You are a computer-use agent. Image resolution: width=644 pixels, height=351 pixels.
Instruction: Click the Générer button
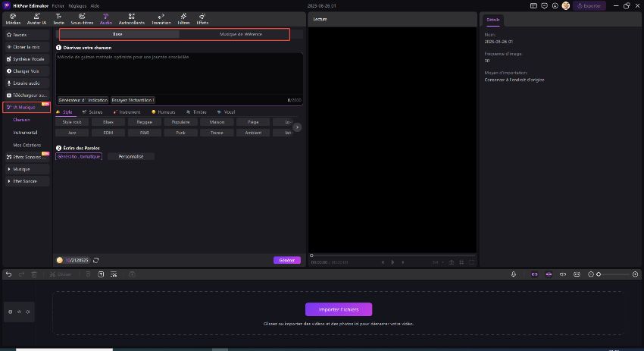[286, 260]
